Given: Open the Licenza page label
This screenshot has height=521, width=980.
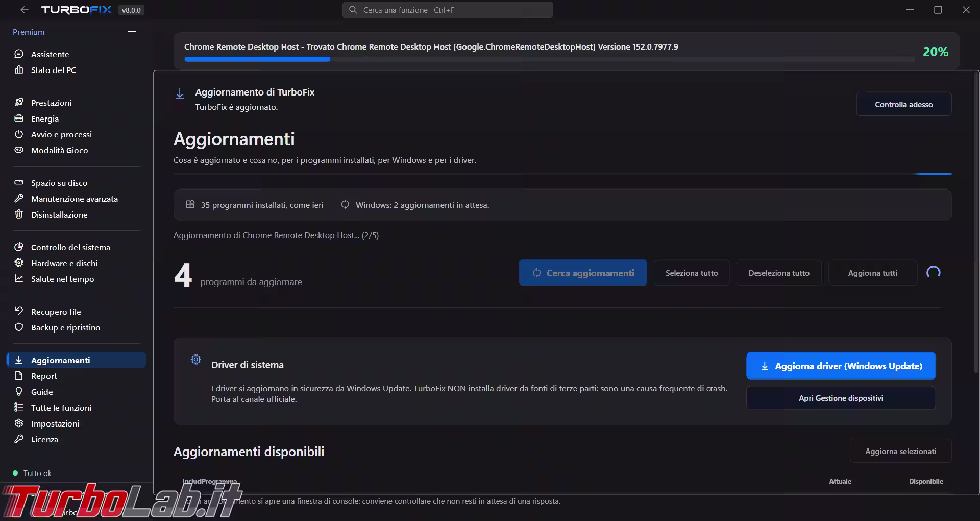Looking at the screenshot, I should coord(44,440).
